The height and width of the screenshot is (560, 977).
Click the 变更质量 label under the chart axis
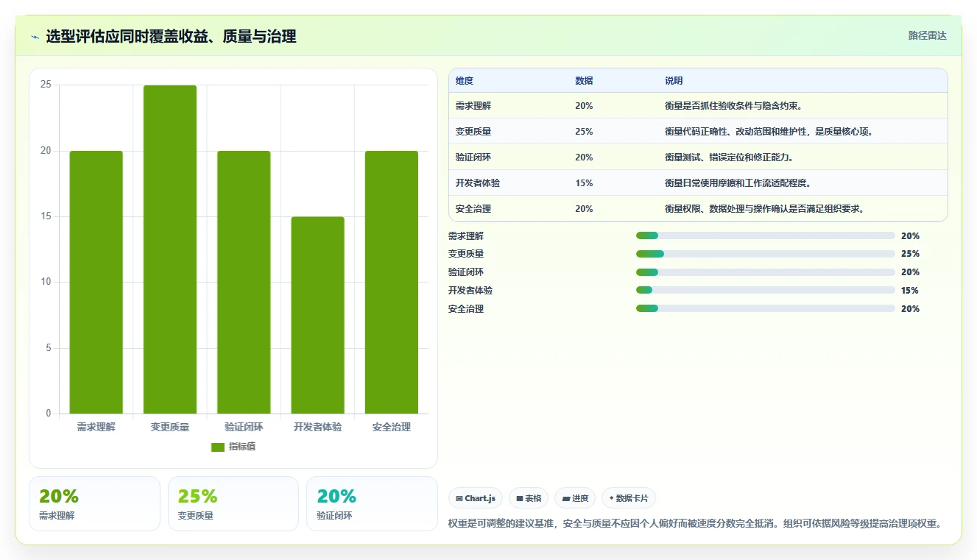click(170, 427)
